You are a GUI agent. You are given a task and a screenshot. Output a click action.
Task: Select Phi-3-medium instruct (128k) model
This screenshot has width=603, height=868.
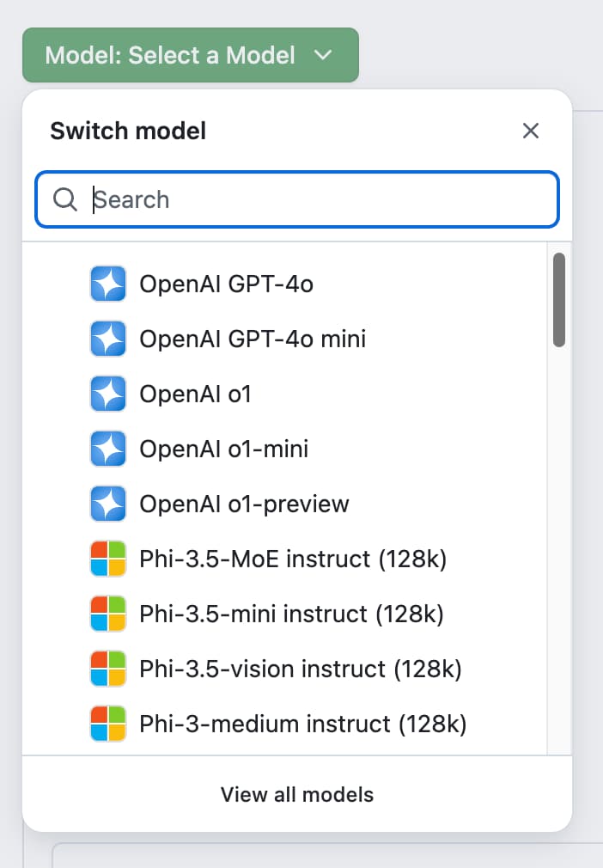tap(302, 724)
